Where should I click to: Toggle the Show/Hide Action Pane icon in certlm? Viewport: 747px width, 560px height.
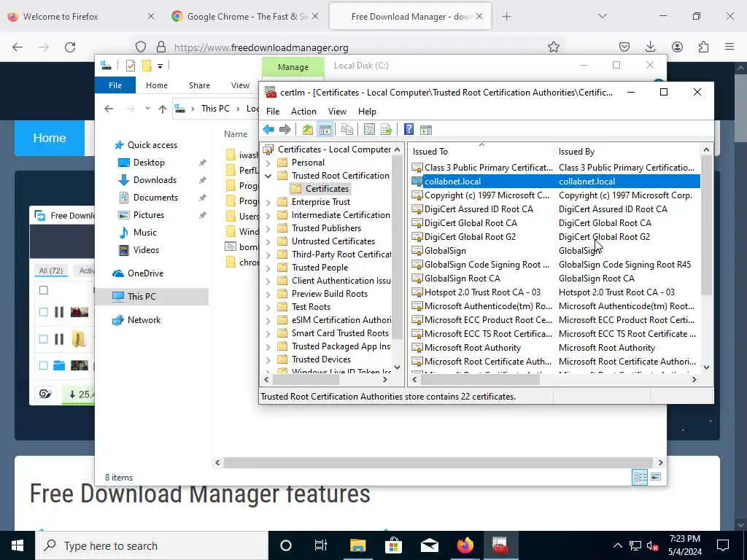[426, 130]
